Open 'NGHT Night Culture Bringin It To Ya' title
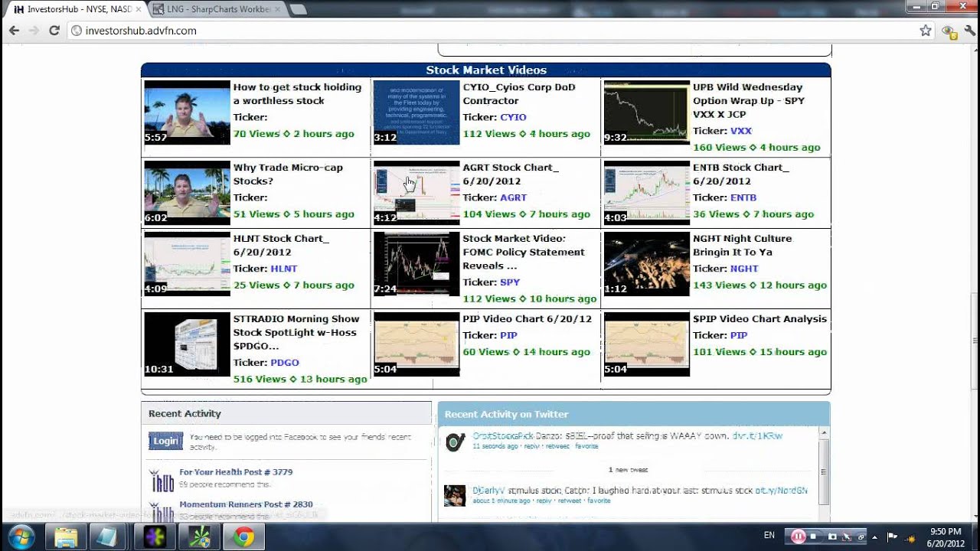Screen dimensions: 980x551 coord(743,246)
